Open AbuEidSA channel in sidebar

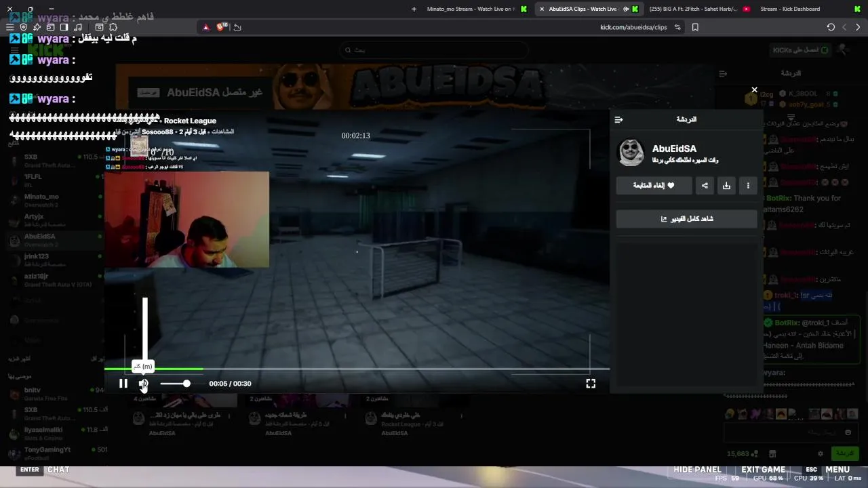point(56,240)
